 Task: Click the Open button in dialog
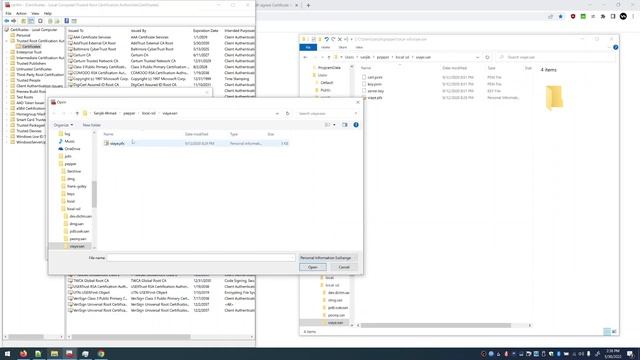tap(313, 267)
